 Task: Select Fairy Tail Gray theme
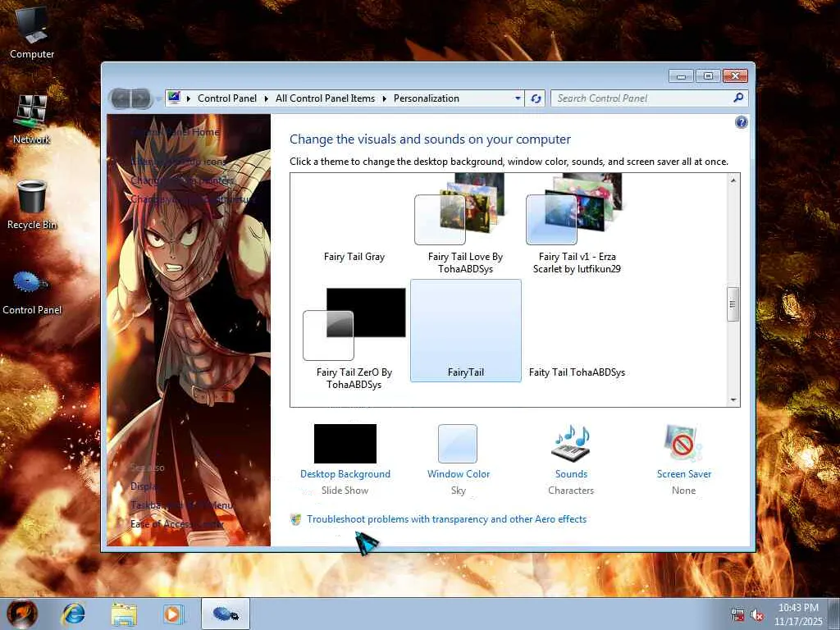point(354,257)
